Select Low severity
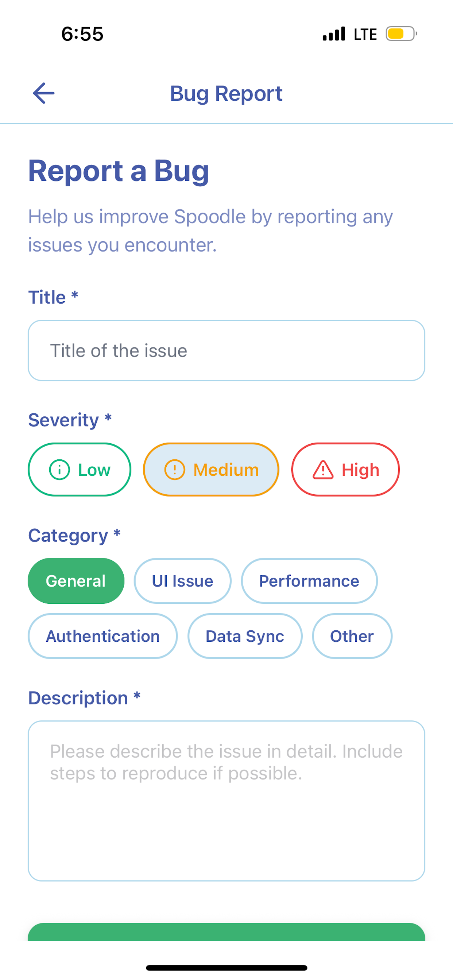This screenshot has width=453, height=980. 80,470
